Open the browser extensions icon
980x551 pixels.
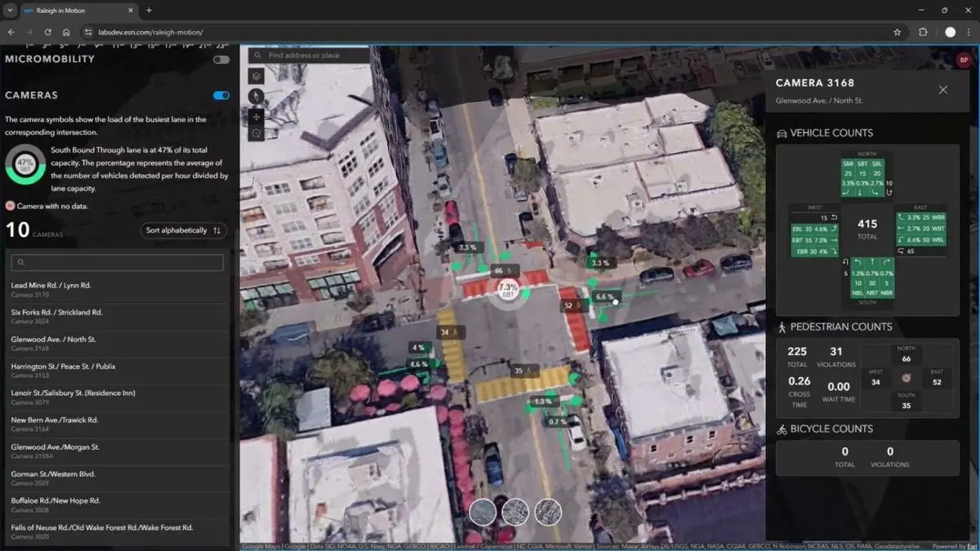click(x=924, y=32)
